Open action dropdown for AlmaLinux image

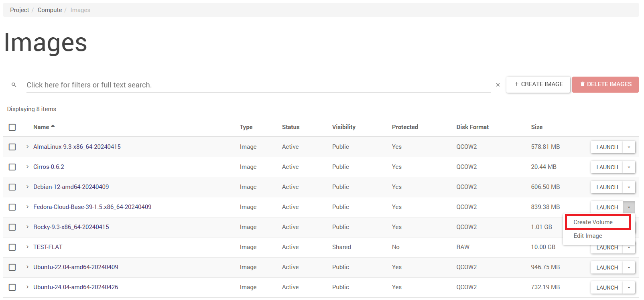628,147
